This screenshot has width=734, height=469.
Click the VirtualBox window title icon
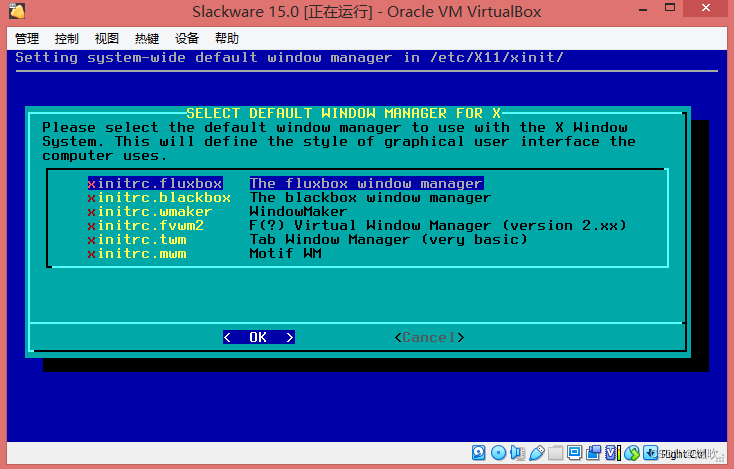coord(17,11)
